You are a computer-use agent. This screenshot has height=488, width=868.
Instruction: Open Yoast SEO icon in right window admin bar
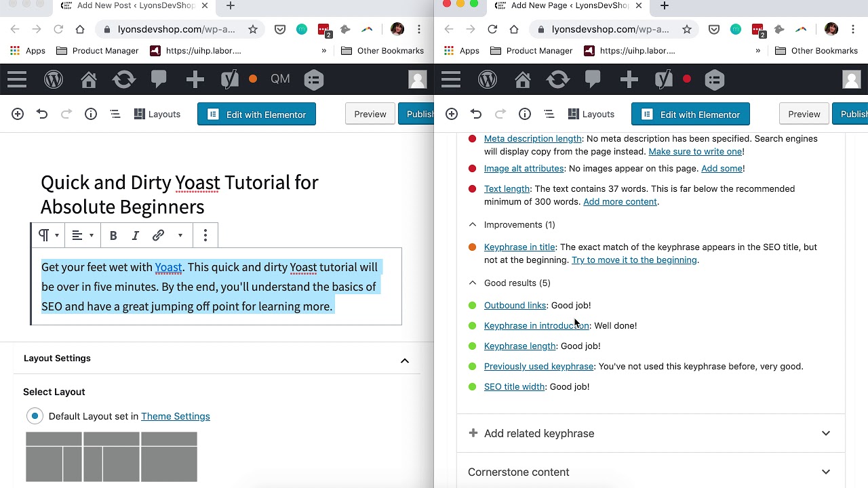click(664, 79)
